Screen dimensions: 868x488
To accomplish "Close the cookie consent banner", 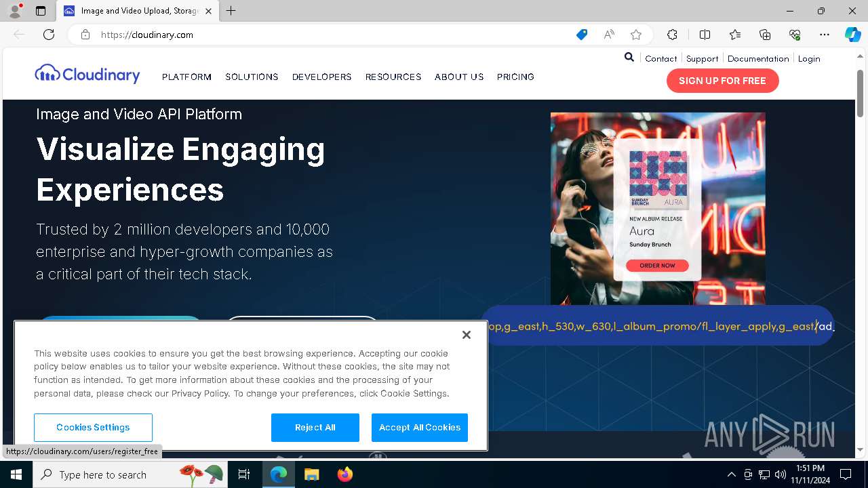I will coord(466,335).
